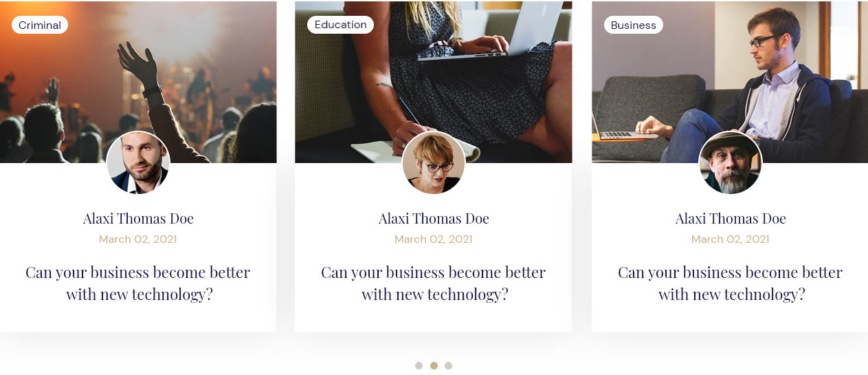Select the middle carousel pagination dot
Screen dimensions: 868x375
tap(434, 366)
